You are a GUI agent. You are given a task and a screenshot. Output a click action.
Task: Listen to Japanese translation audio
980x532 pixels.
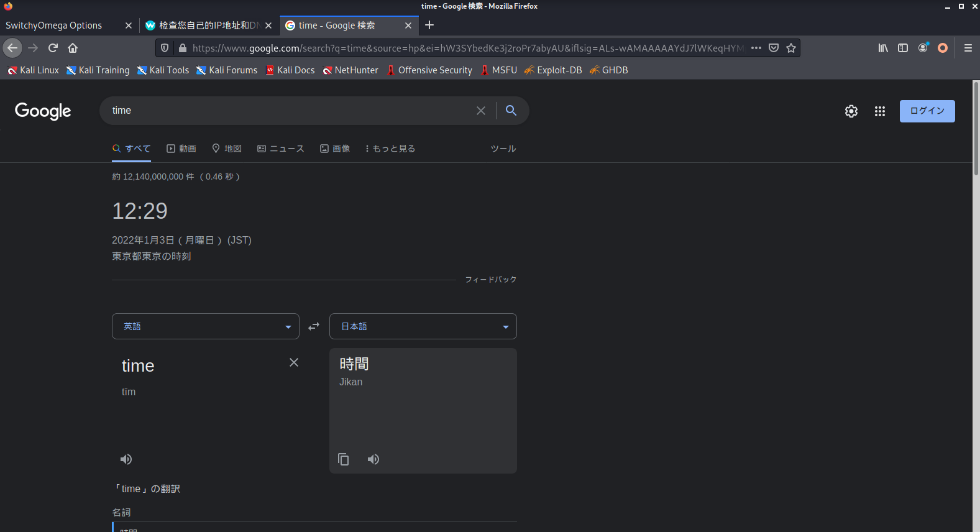pos(373,459)
